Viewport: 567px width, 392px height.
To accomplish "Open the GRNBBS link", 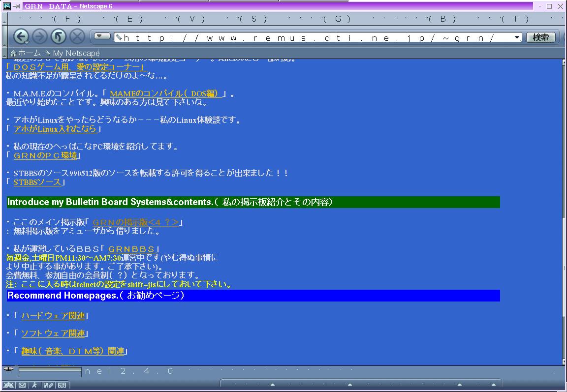I will (x=131, y=249).
